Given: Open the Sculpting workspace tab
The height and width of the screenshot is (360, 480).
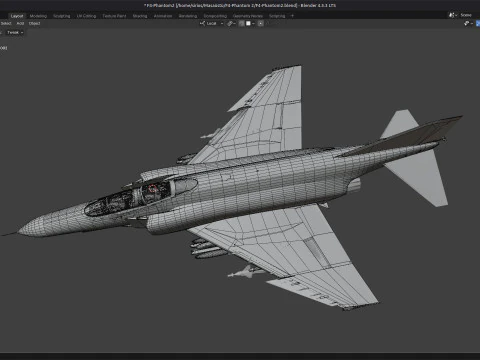Looking at the screenshot, I should point(62,16).
